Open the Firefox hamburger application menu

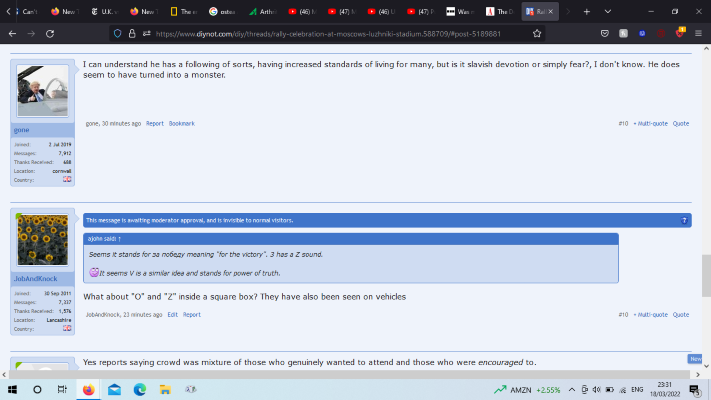698,33
